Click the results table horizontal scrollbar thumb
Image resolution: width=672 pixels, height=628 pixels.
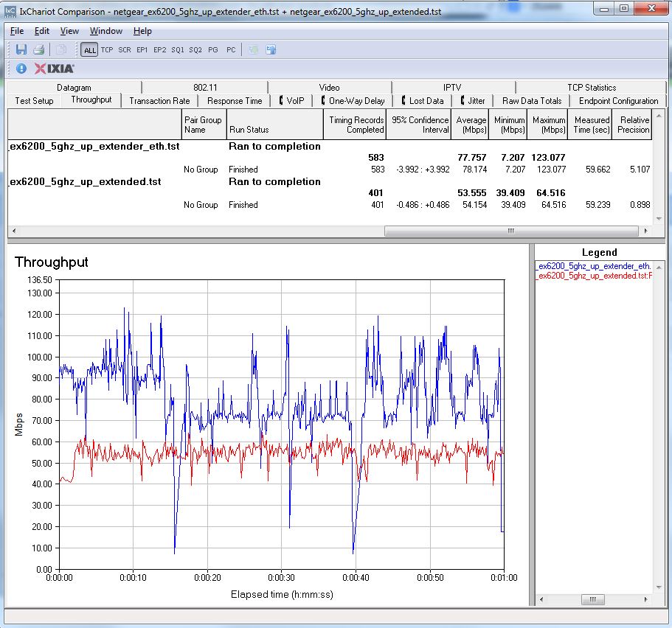point(511,231)
